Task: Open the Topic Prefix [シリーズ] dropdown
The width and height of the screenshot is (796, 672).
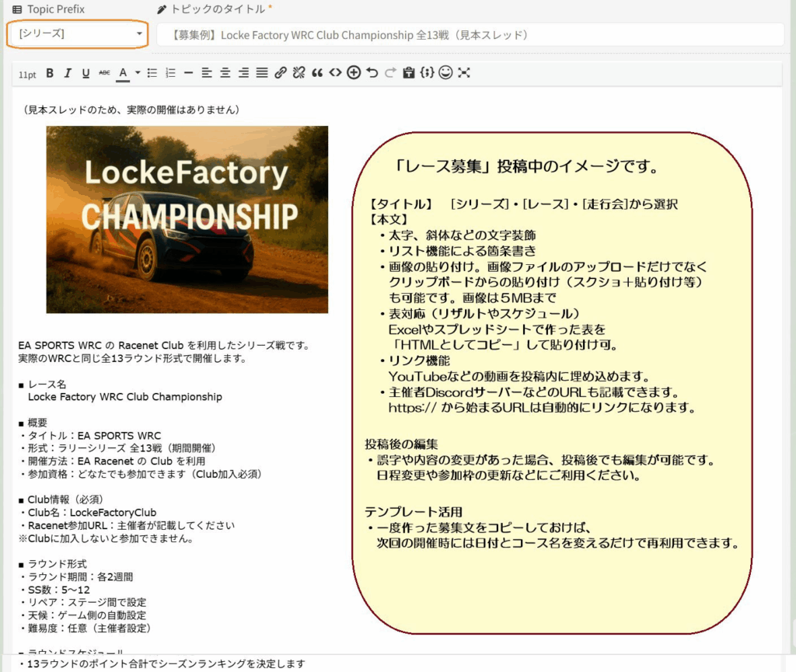Action: pyautogui.click(x=78, y=34)
